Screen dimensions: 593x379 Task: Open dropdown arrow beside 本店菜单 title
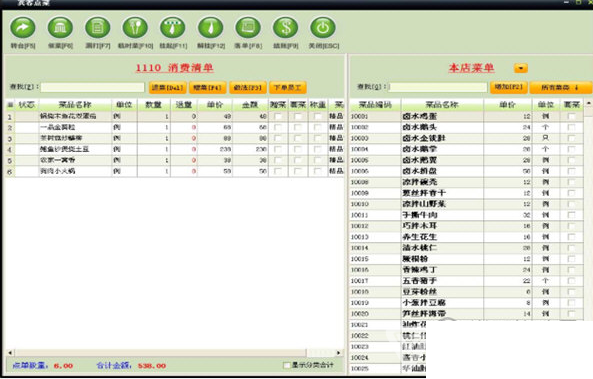[x=521, y=68]
